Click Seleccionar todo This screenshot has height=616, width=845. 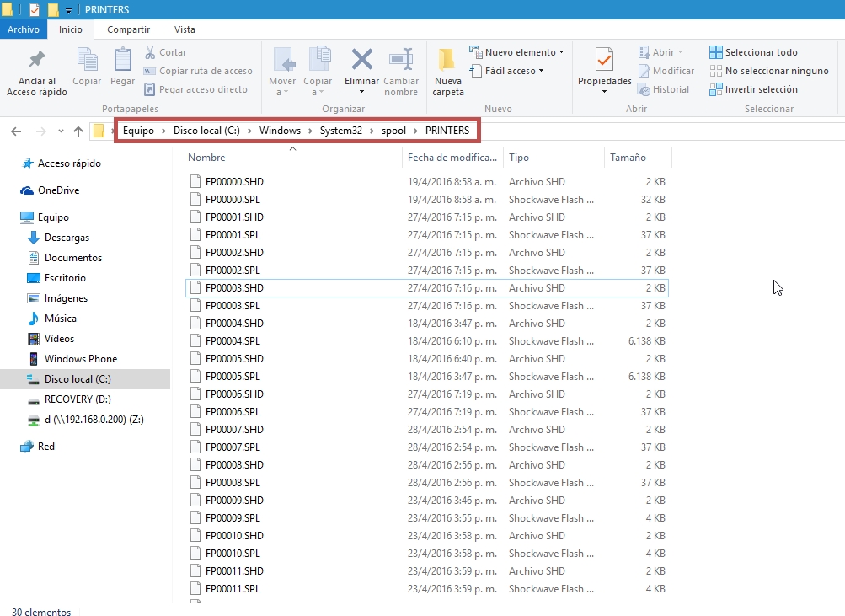[x=753, y=52]
